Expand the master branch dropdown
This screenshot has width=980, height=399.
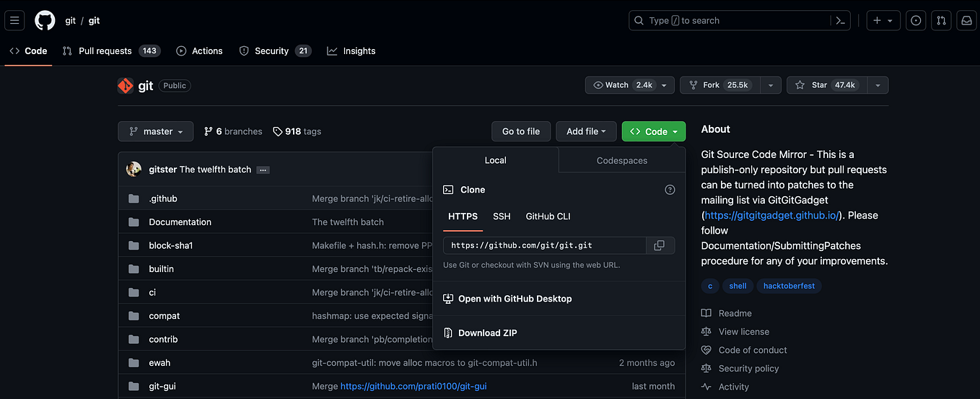[x=156, y=131]
